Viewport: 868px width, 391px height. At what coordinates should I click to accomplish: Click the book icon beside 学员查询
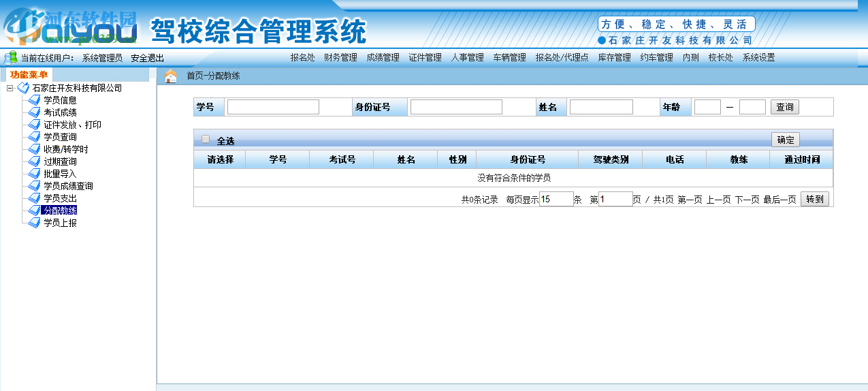[x=34, y=137]
